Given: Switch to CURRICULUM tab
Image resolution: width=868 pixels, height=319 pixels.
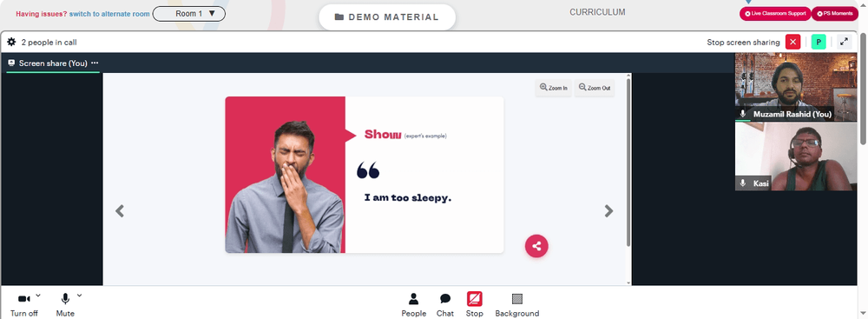Looking at the screenshot, I should coord(597,12).
